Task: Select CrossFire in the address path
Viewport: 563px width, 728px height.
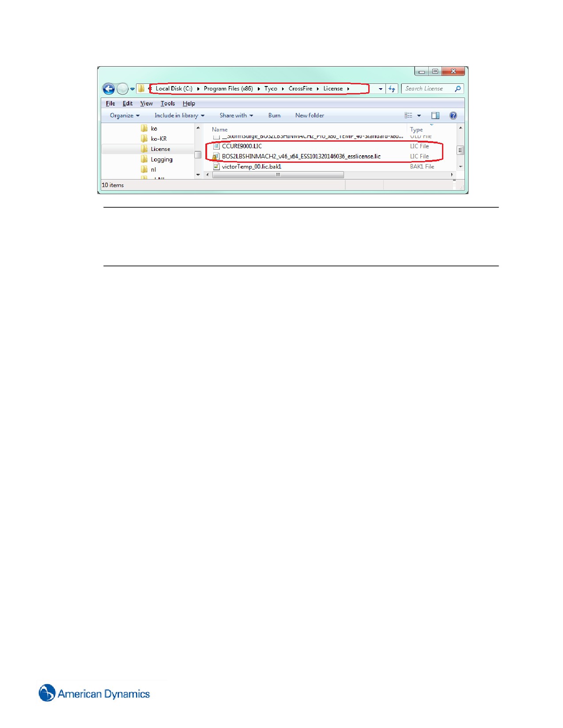Action: click(300, 89)
